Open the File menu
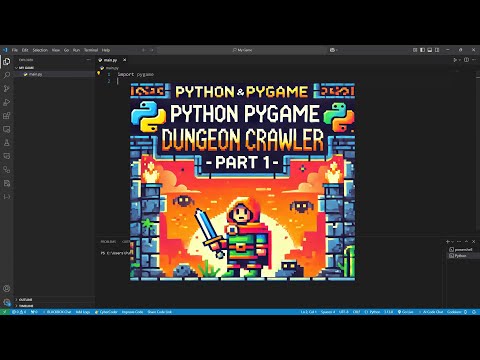This screenshot has width=480, height=360. [x=15, y=50]
